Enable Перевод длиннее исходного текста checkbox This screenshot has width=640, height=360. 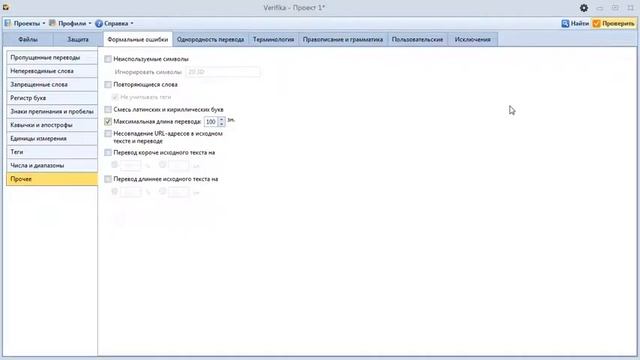click(108, 179)
